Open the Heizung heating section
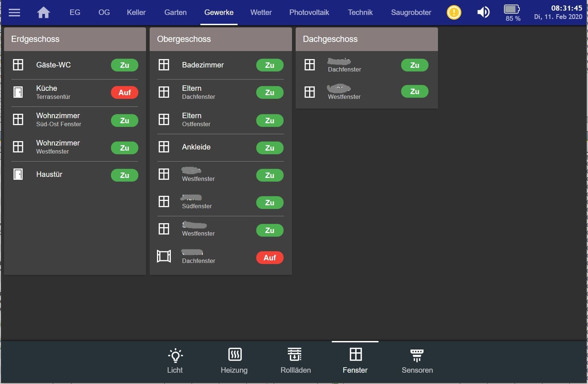Viewport: 588px width, 384px height. pyautogui.click(x=234, y=361)
